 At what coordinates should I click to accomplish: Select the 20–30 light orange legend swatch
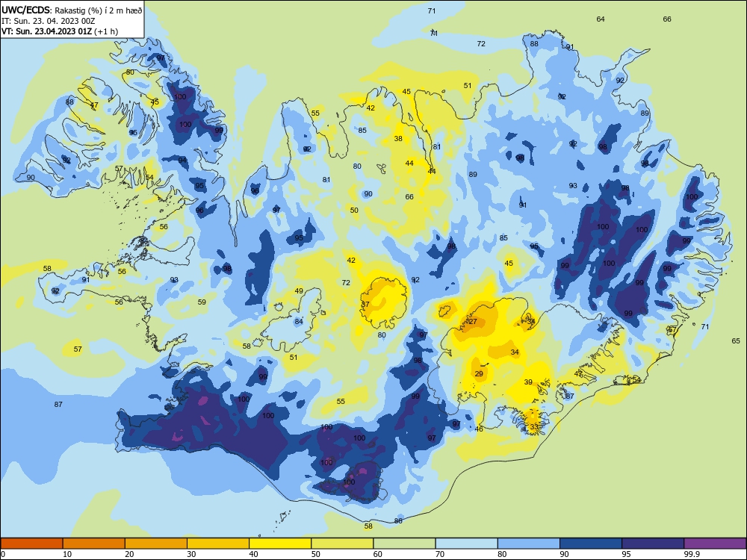click(x=156, y=544)
